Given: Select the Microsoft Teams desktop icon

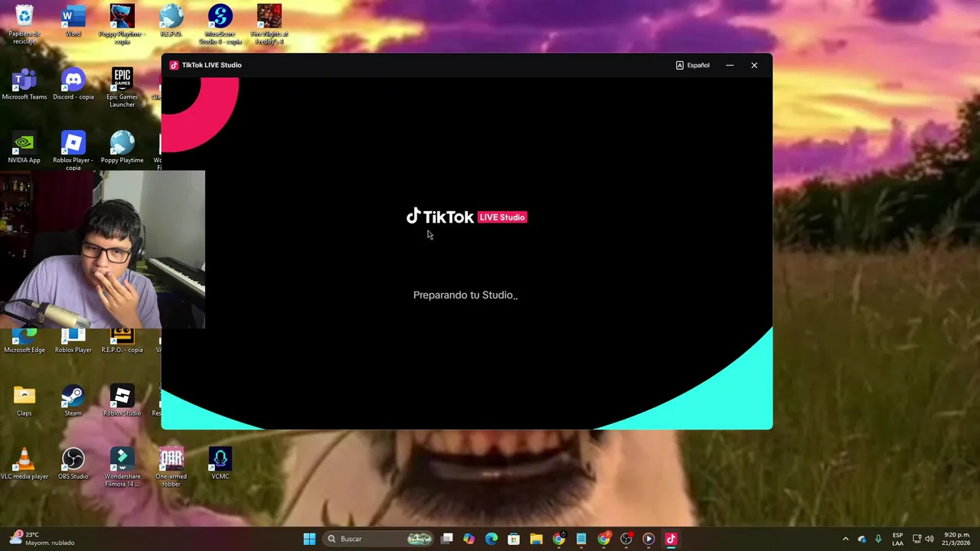Looking at the screenshot, I should [24, 84].
